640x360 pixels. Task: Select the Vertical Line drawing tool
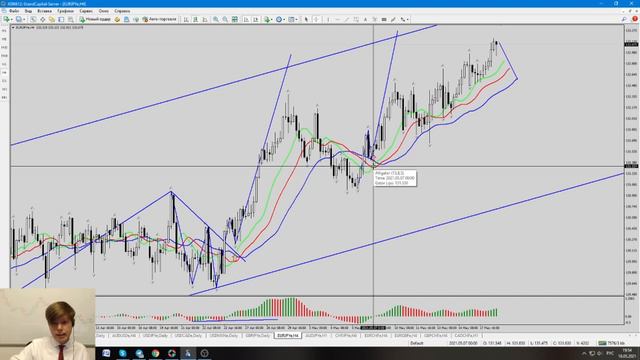[x=328, y=19]
